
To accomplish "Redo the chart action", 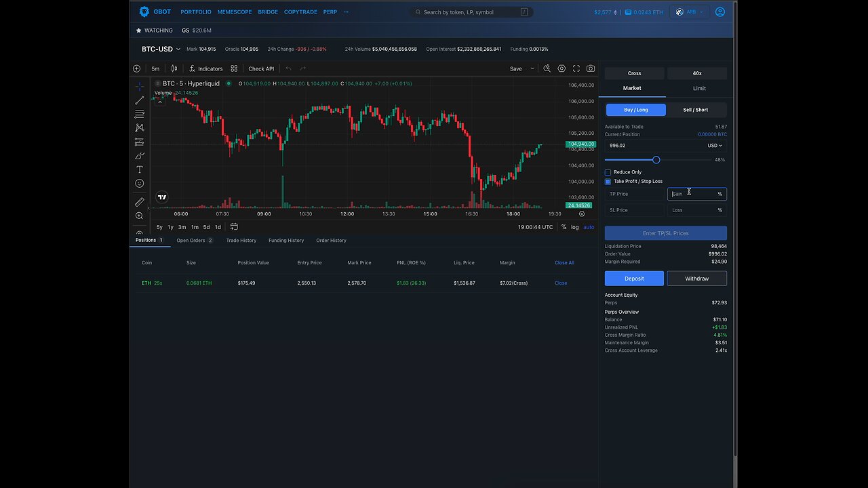I will (x=303, y=68).
